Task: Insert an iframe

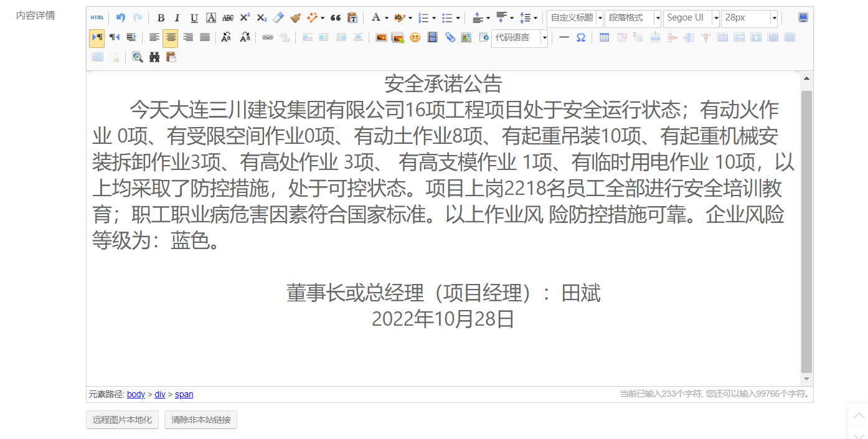Action: [x=484, y=37]
